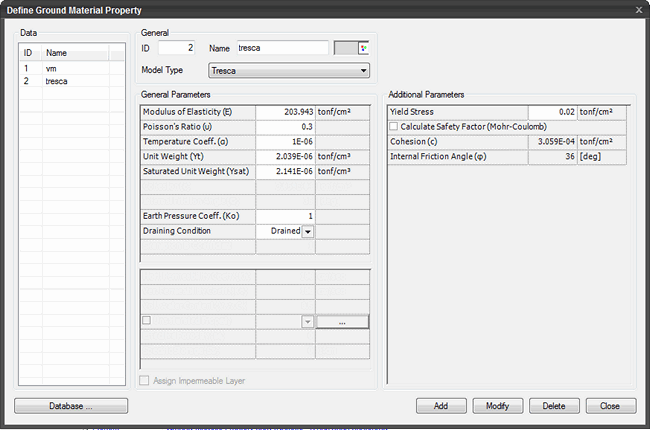Open the Database... button

[71, 406]
